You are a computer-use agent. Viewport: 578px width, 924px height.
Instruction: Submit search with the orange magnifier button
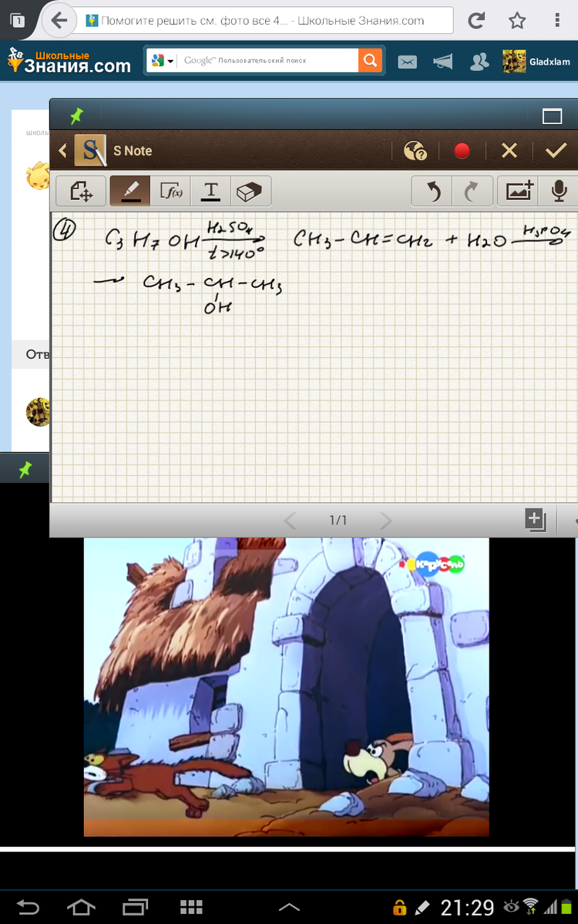(370, 61)
